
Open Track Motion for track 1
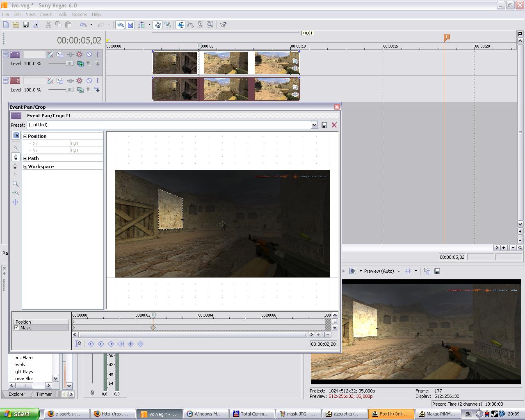click(60, 54)
